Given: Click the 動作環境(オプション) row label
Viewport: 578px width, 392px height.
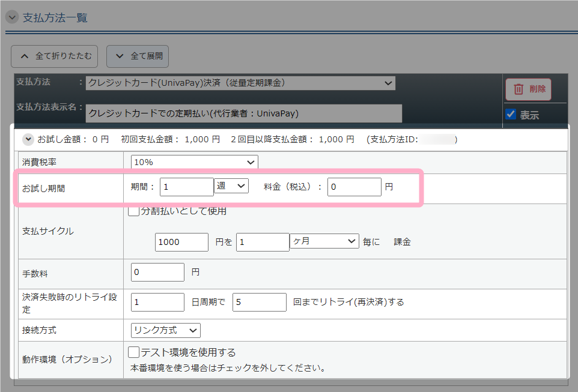Looking at the screenshot, I should click(67, 360).
